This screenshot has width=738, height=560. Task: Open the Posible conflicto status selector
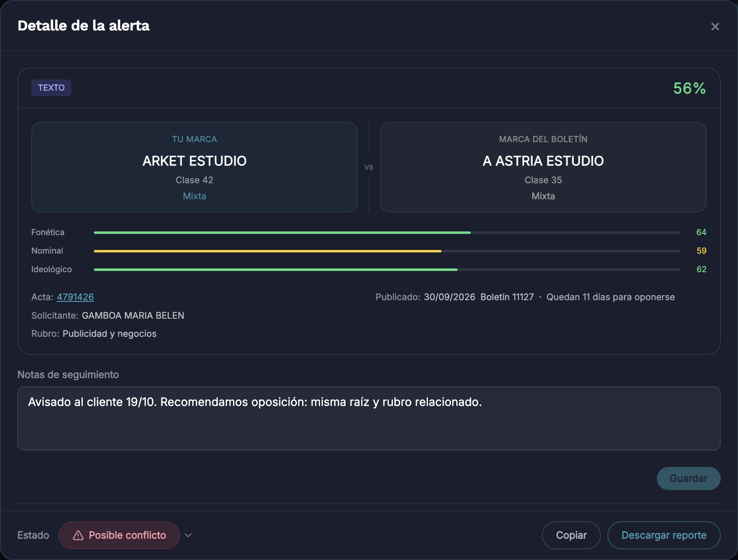point(119,535)
